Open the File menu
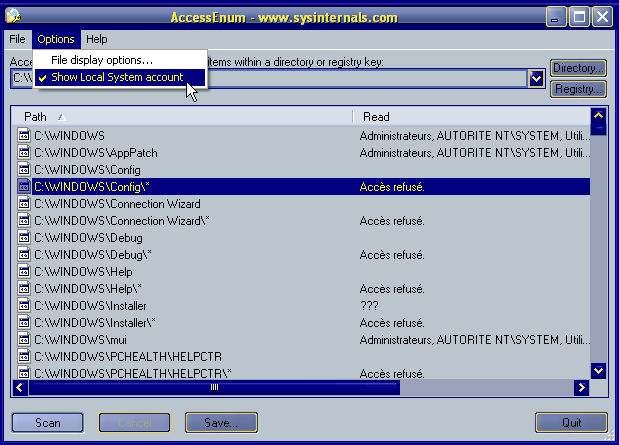The image size is (619, 445). point(17,39)
